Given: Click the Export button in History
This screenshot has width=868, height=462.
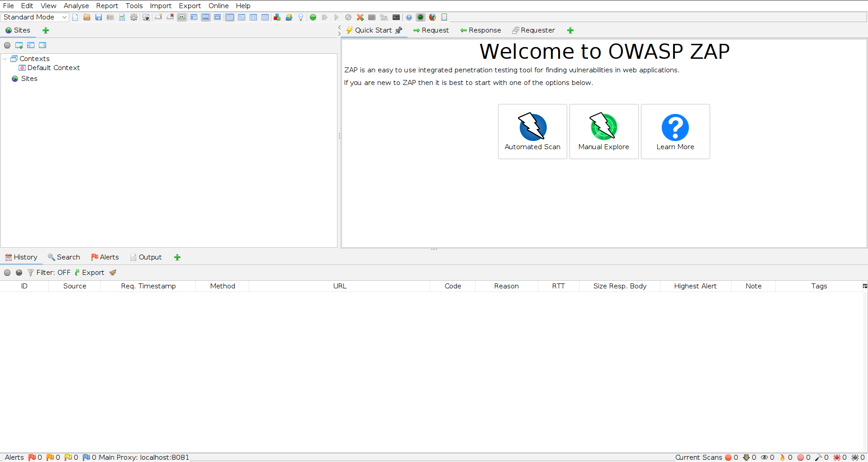Looking at the screenshot, I should click(90, 273).
